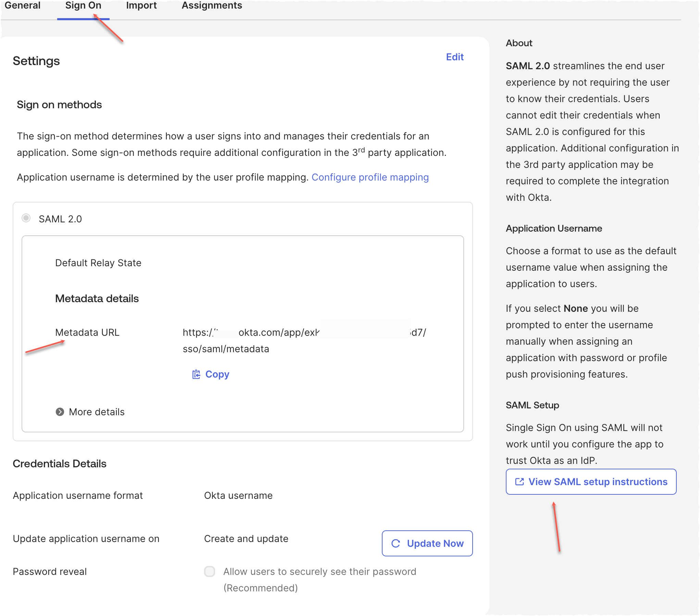Click the Sign on methods heading

[x=59, y=104]
